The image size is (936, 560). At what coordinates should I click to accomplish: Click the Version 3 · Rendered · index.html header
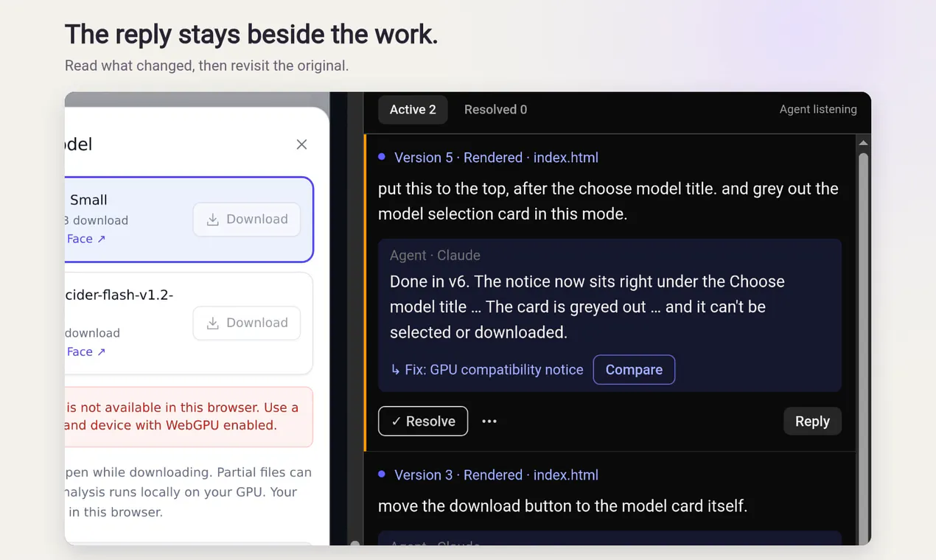coord(496,475)
